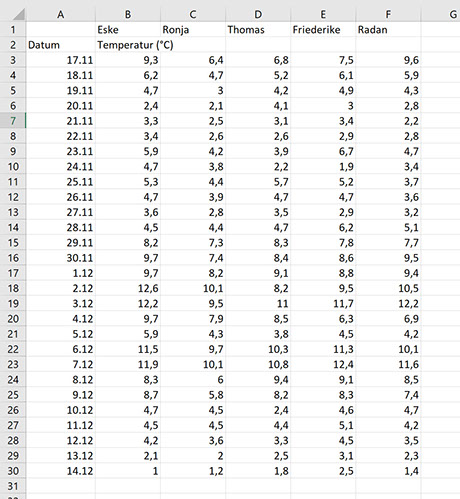Select Eske's value 12,6 on 2.12
460x499 pixels.
click(x=128, y=288)
